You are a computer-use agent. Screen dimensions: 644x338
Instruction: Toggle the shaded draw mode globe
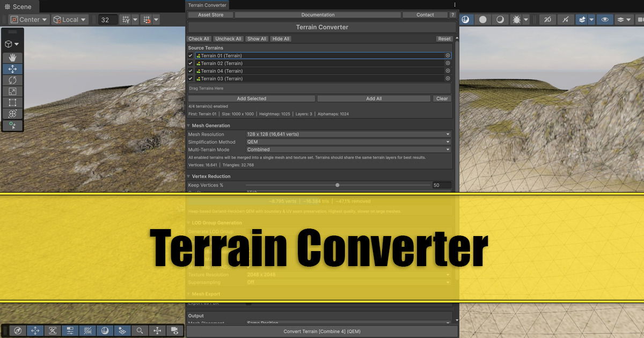[465, 19]
